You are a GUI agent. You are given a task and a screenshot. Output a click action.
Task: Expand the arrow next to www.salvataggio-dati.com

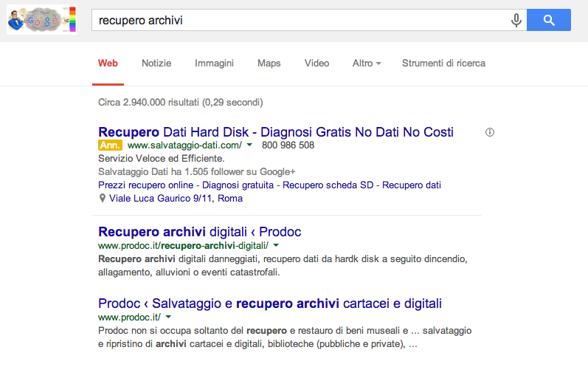(249, 145)
